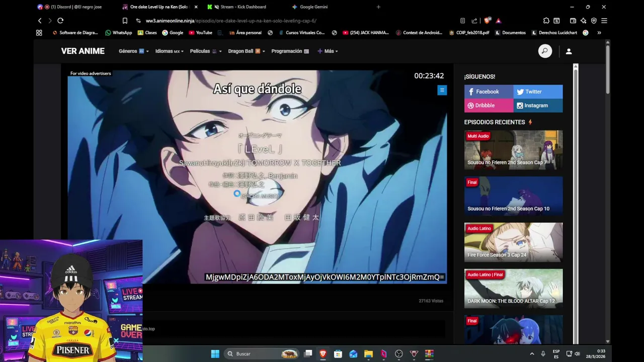Open the site search magnifier button
The image size is (644, 362).
coord(545,51)
